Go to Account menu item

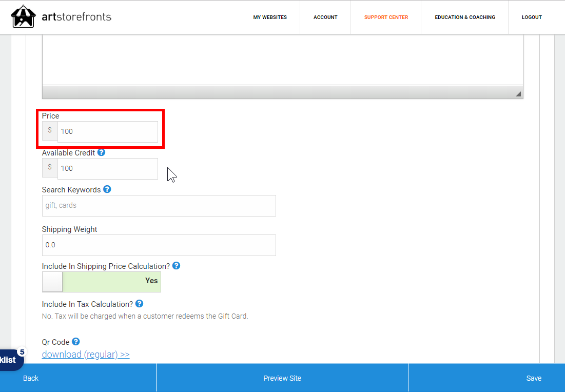(x=325, y=17)
